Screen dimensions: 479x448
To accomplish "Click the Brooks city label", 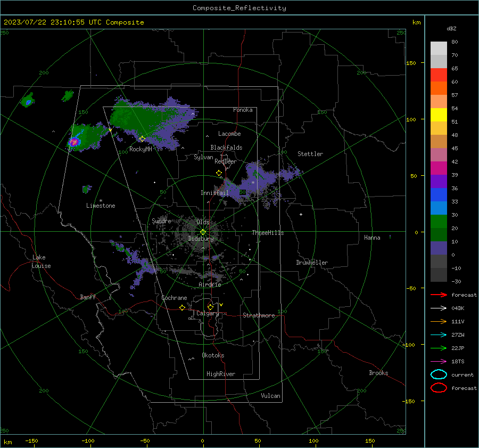I will click(378, 373).
